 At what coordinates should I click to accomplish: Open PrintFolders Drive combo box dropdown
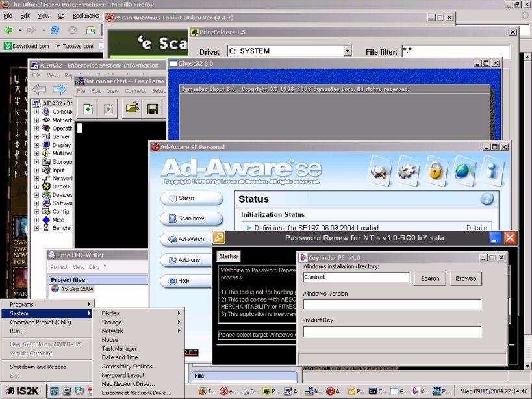[x=347, y=51]
